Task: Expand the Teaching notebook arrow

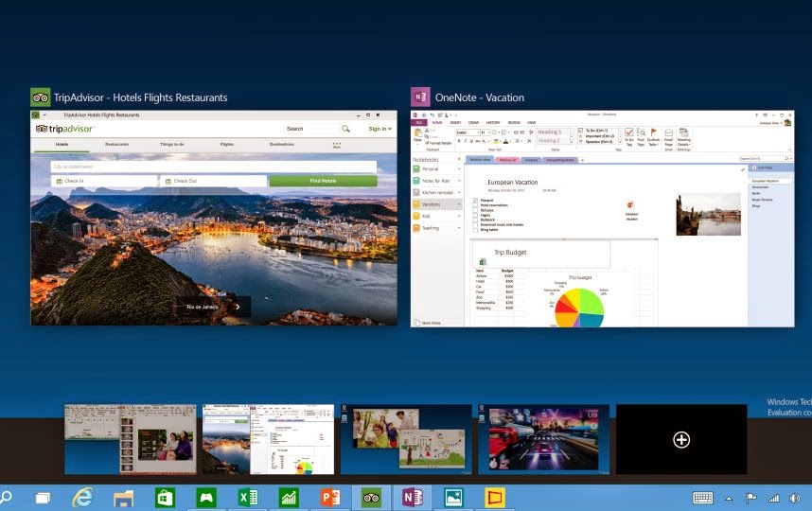Action: click(x=459, y=228)
